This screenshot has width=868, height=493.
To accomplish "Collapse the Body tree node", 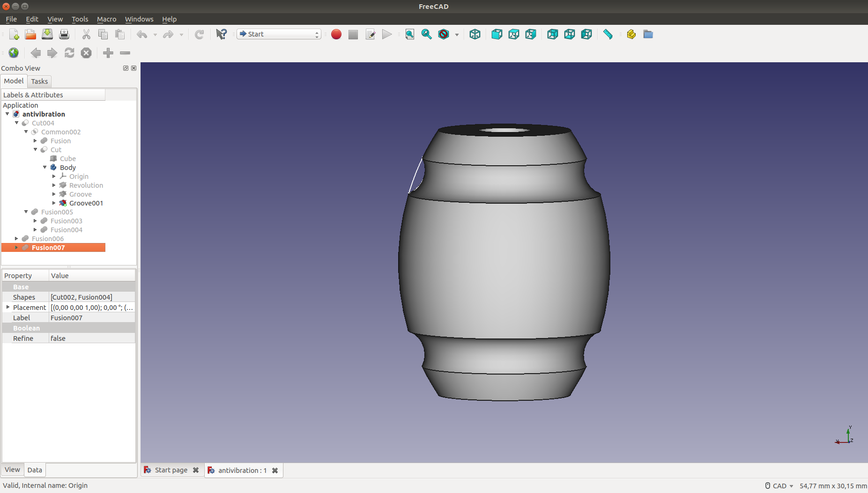I will [x=45, y=168].
